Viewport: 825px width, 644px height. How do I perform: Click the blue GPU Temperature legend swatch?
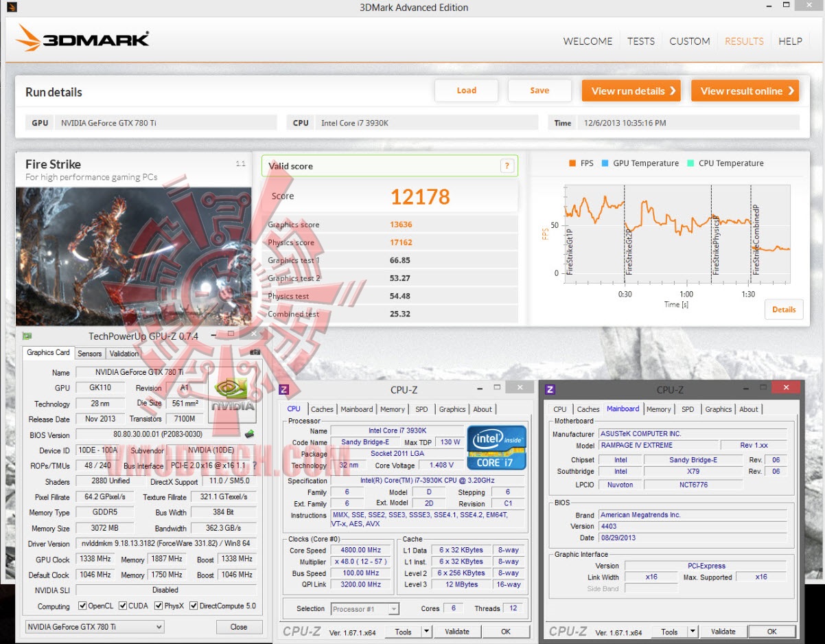(x=605, y=163)
